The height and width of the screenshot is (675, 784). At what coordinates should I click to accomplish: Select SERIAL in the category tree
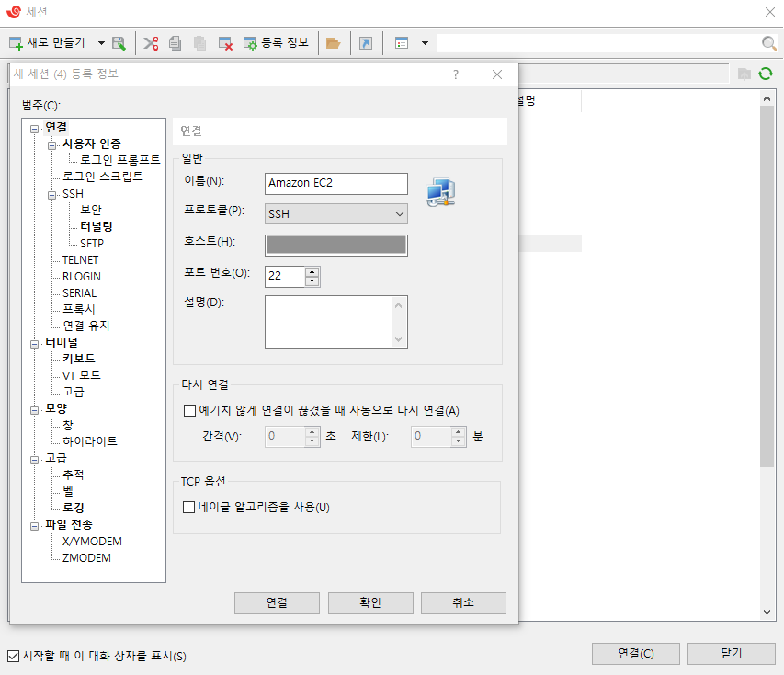tap(79, 292)
